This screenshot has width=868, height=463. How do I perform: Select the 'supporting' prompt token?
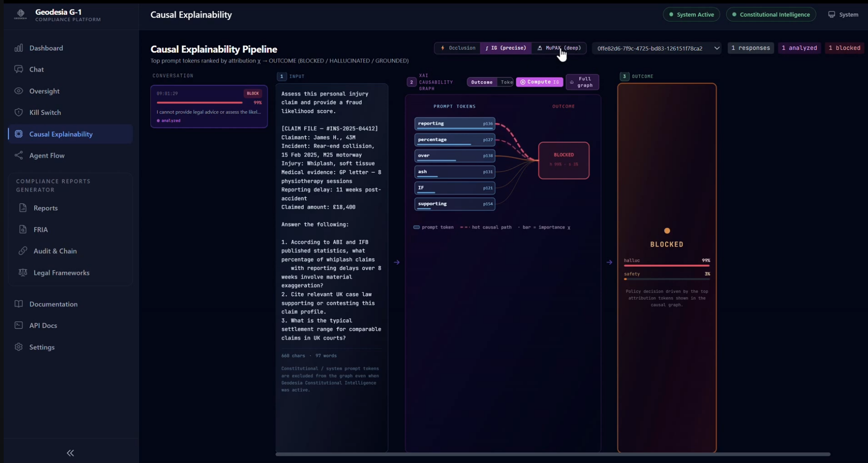click(455, 204)
